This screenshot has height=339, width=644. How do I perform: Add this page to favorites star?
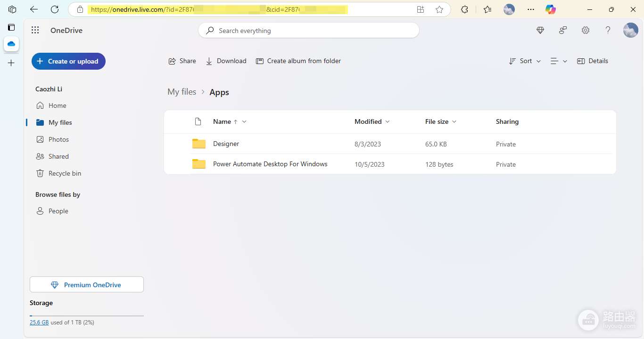pyautogui.click(x=439, y=9)
